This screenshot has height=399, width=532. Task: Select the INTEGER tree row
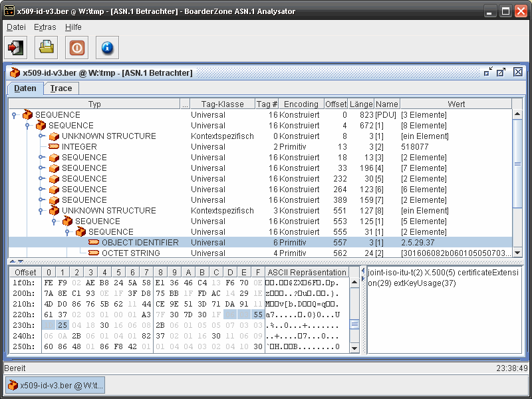click(260, 146)
